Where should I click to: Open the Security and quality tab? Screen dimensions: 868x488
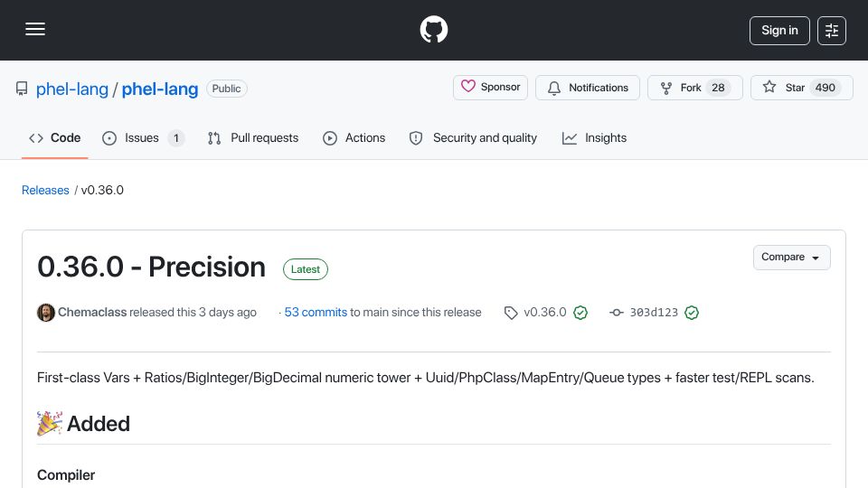point(473,137)
